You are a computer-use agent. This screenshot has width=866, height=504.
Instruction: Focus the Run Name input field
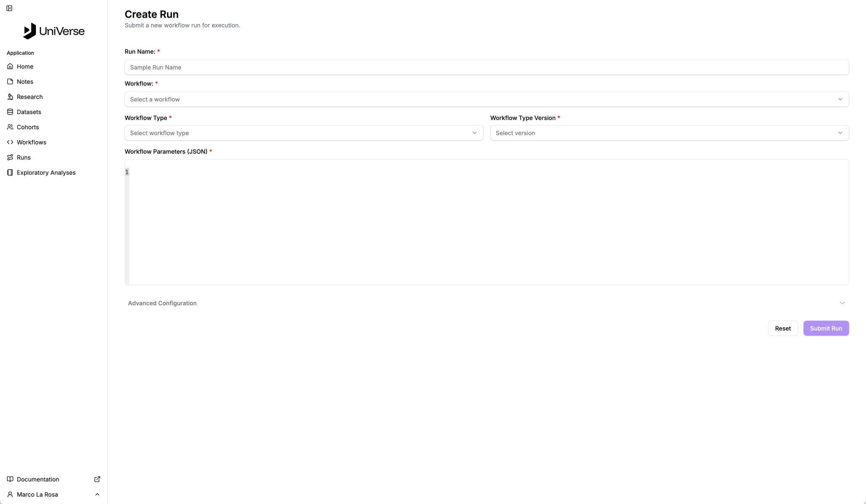(x=486, y=67)
